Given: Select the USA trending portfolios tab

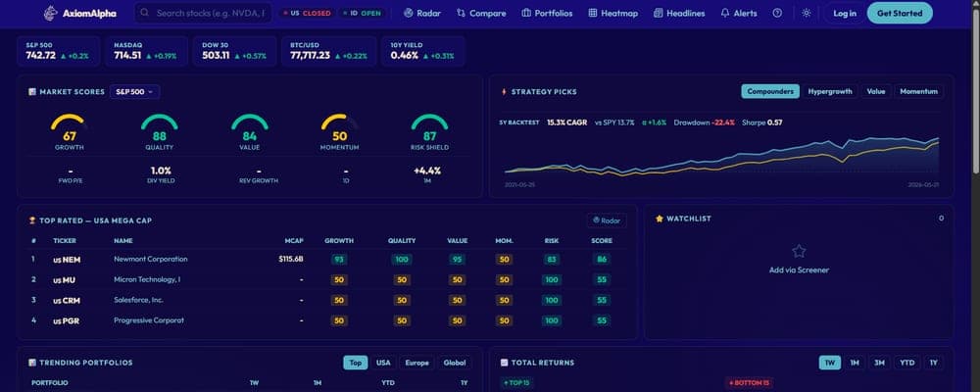Looking at the screenshot, I should coord(383,363).
